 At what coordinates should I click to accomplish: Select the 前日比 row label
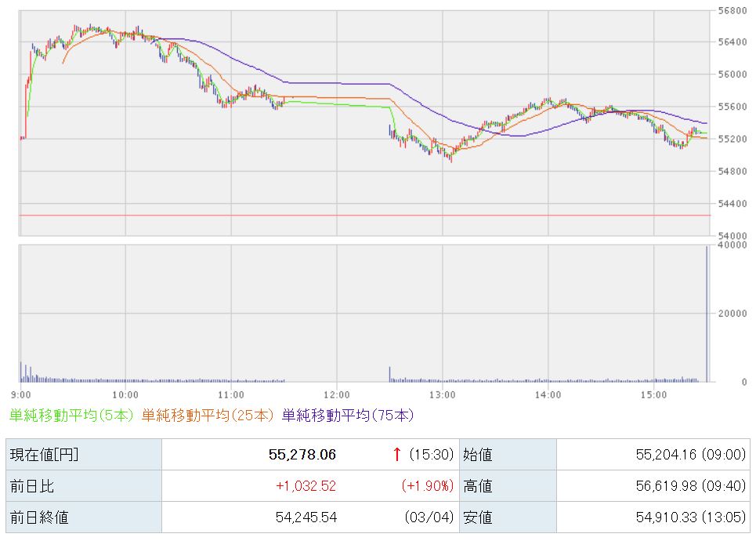pos(31,486)
